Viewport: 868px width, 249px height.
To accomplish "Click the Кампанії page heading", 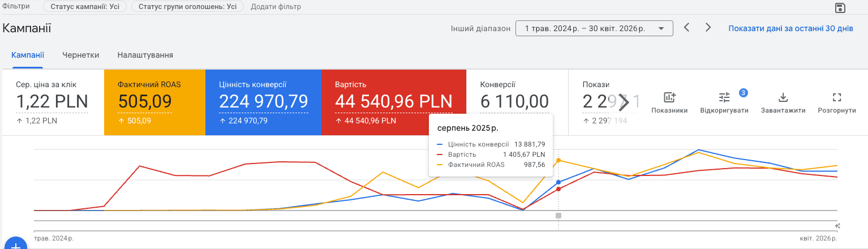I will 27,28.
